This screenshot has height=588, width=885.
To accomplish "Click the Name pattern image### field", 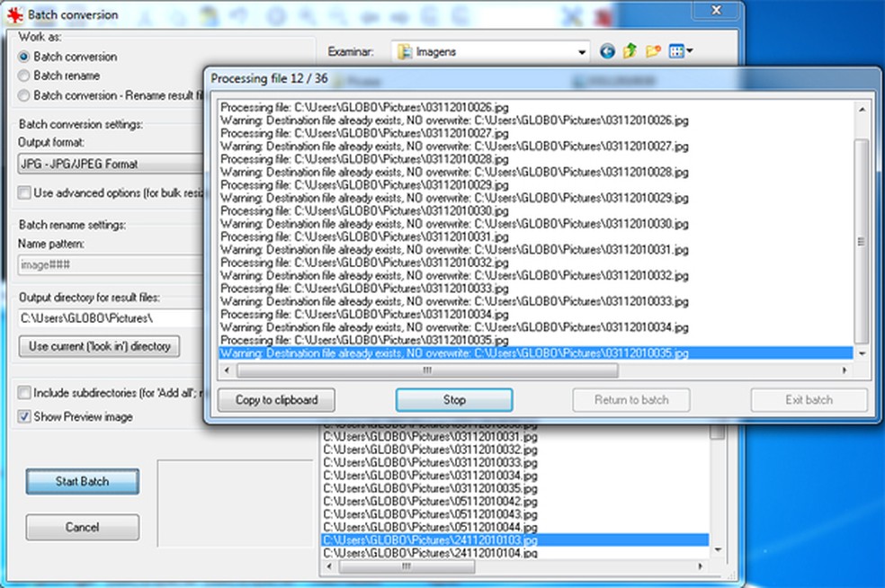I will tap(111, 264).
